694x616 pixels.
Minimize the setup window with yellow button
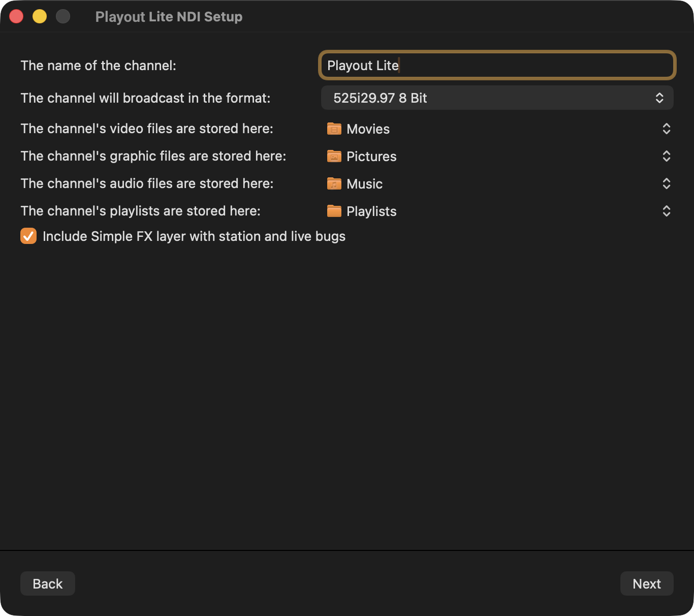pyautogui.click(x=40, y=16)
